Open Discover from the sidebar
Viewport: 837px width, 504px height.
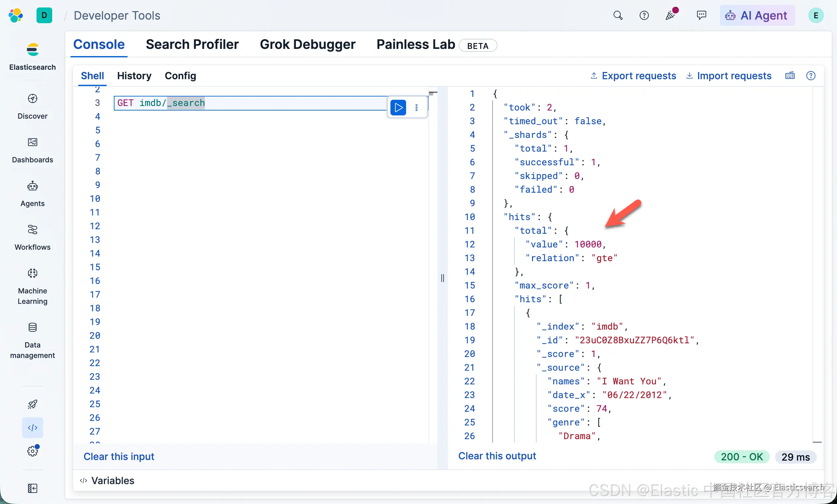pyautogui.click(x=32, y=107)
